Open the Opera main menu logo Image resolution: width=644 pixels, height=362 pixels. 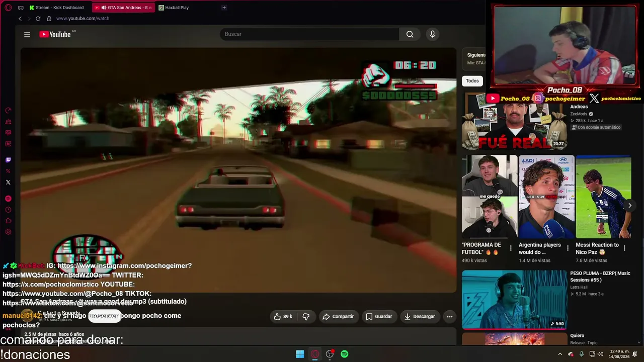click(8, 8)
